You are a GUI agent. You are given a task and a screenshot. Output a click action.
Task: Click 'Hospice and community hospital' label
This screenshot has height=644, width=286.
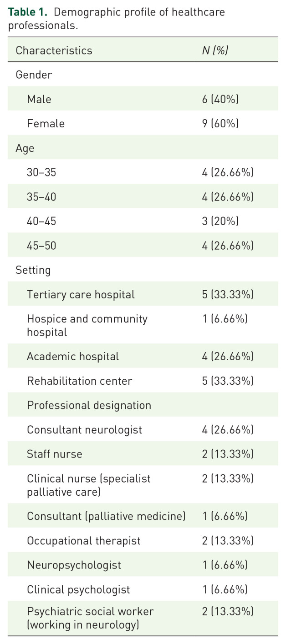click(x=87, y=325)
